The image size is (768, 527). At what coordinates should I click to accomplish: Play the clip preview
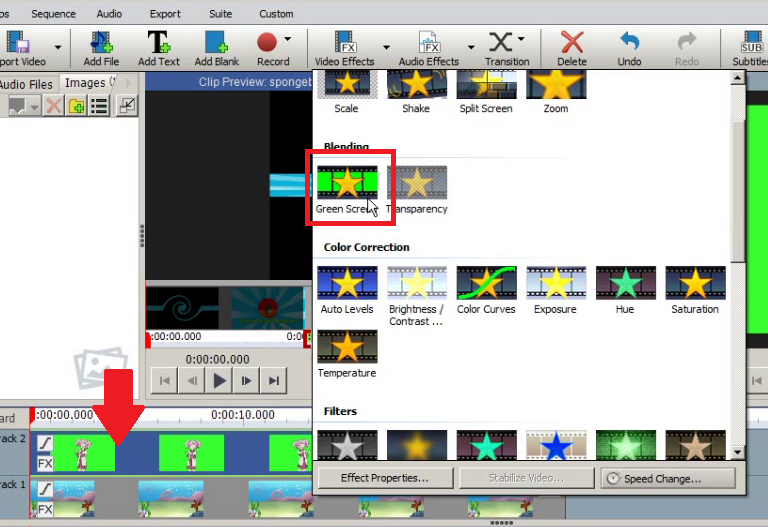click(x=219, y=381)
